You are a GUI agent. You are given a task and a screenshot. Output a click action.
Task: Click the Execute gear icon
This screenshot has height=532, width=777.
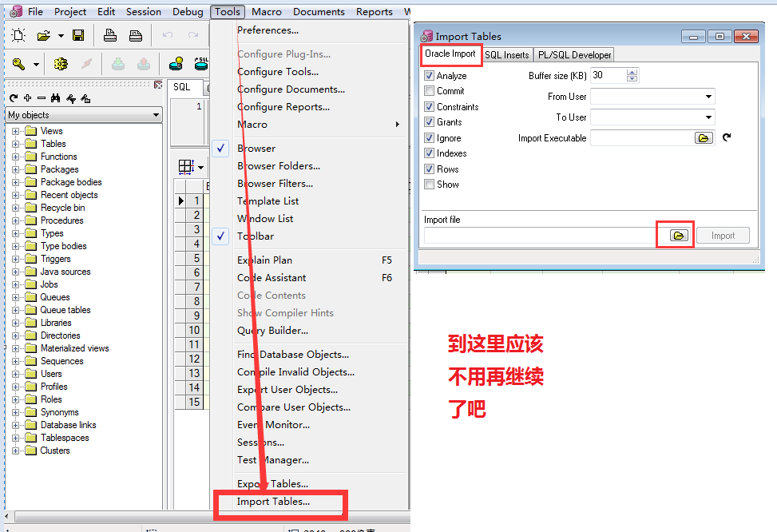pyautogui.click(x=61, y=64)
